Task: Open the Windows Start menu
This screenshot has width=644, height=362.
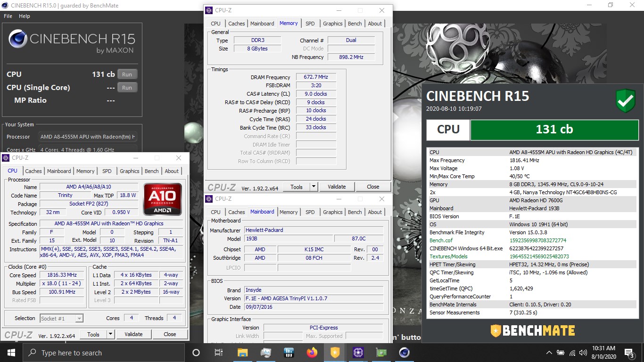Action: coord(11,353)
